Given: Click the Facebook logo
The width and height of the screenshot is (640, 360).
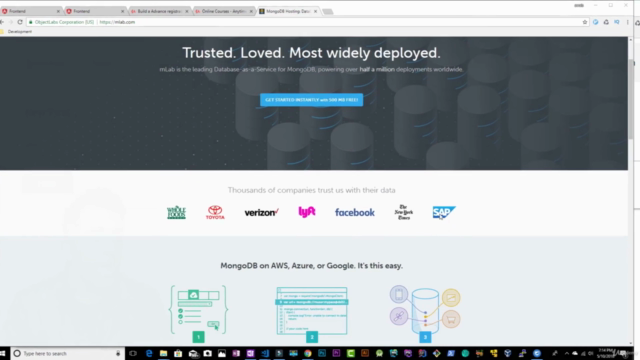Looking at the screenshot, I should click(355, 213).
